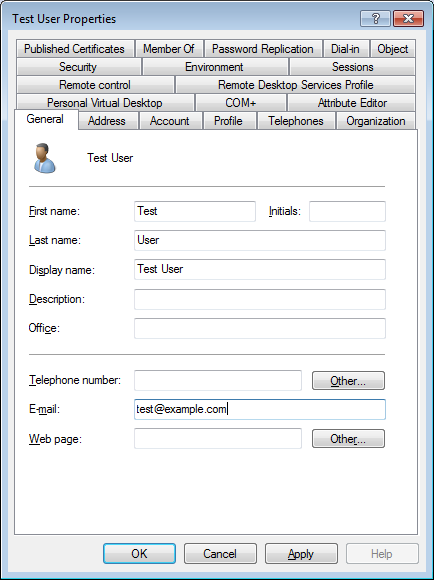Viewport: 434px width, 580px height.
Task: Click the Office input field
Action: point(260,328)
